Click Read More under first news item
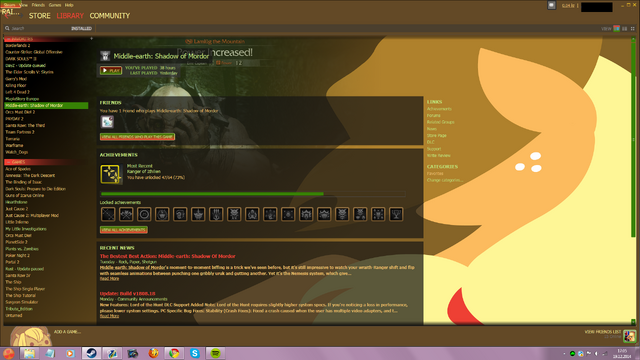Viewport: 640px width, 360px height. click(x=109, y=279)
